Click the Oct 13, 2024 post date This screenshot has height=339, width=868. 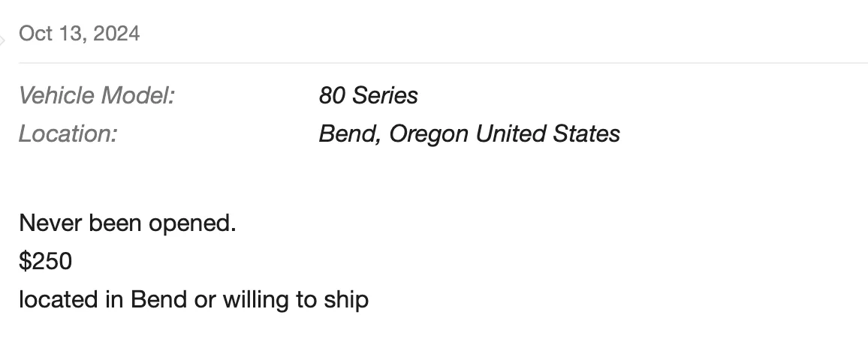pos(79,34)
